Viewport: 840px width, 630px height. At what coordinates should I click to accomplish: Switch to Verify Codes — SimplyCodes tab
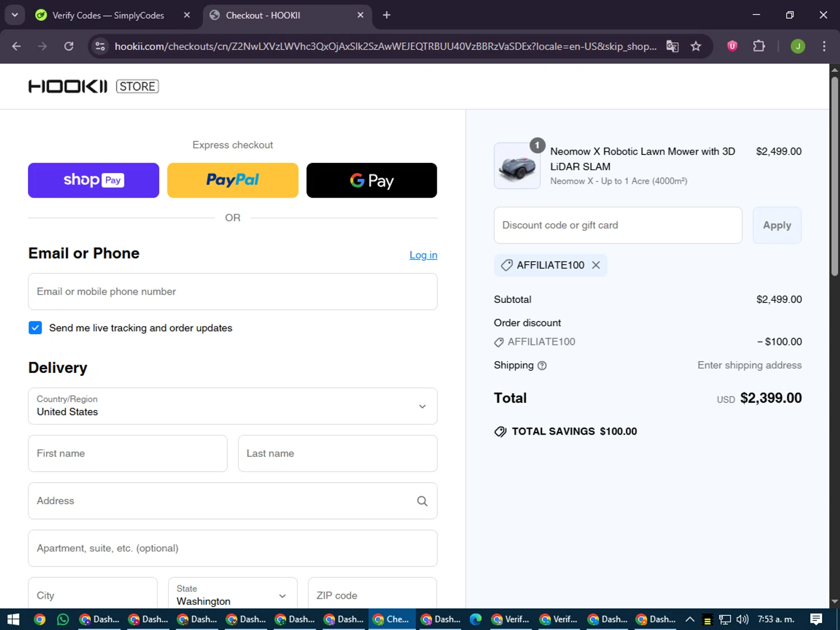pos(108,15)
